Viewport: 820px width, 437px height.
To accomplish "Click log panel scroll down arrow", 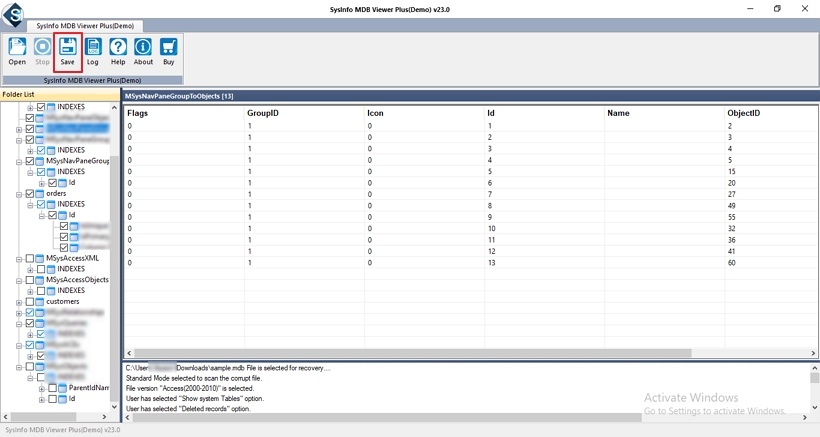I will point(814,407).
